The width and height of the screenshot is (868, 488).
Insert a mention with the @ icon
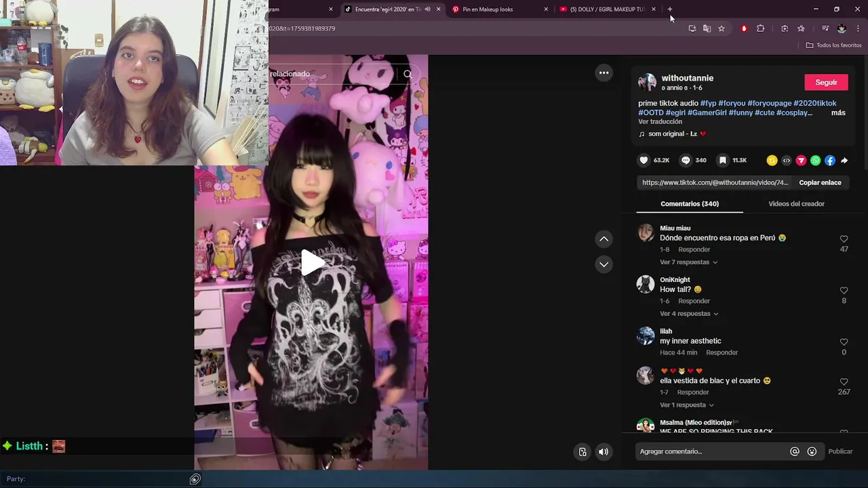(795, 451)
